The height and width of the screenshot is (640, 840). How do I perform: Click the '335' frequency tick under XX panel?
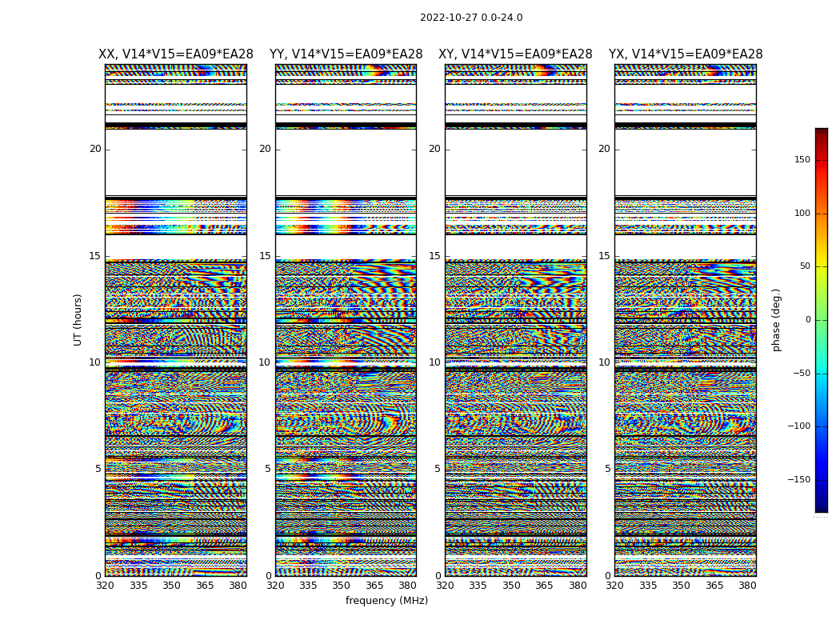coord(138,586)
